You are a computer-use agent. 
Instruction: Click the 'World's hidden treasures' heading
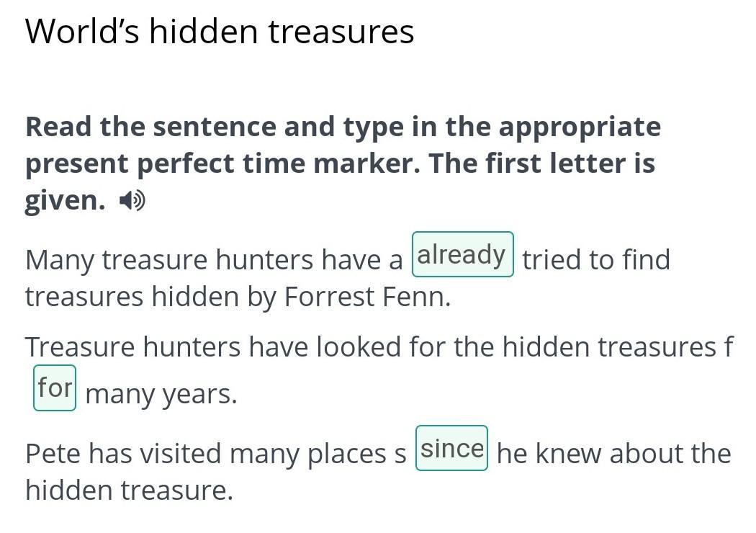tap(220, 32)
